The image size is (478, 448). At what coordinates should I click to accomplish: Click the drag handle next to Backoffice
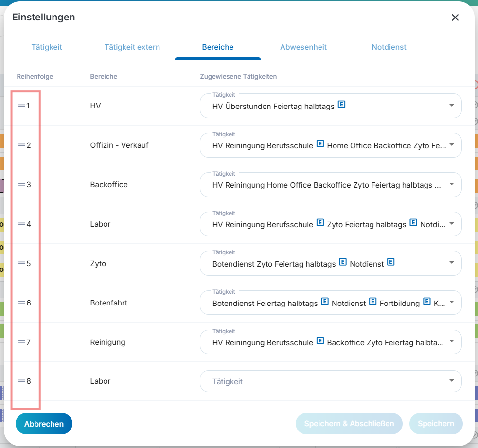[x=21, y=184]
